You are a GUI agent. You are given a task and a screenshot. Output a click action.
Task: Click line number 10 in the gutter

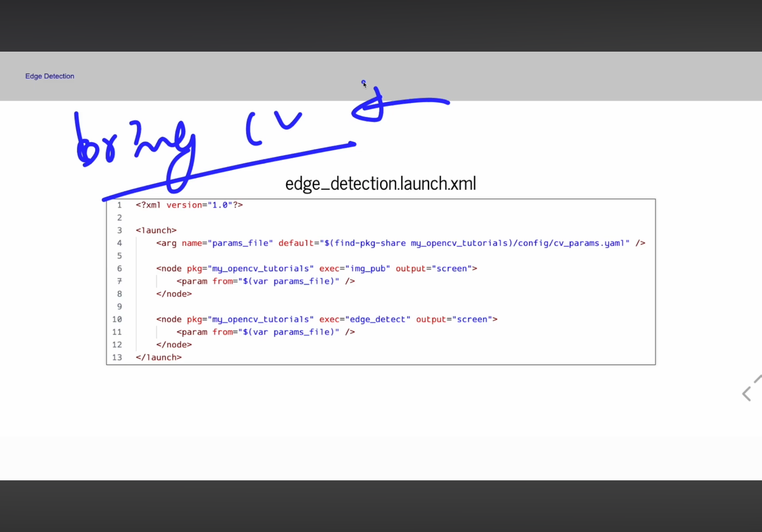pyautogui.click(x=117, y=319)
